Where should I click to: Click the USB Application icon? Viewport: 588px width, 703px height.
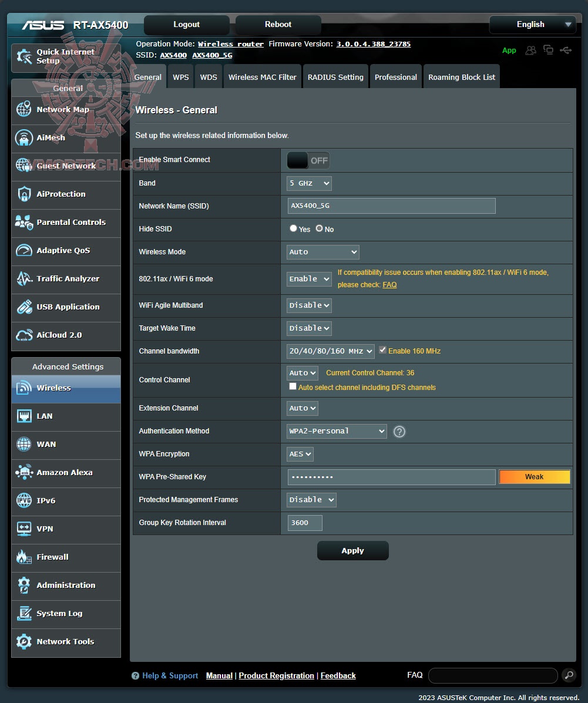[23, 307]
